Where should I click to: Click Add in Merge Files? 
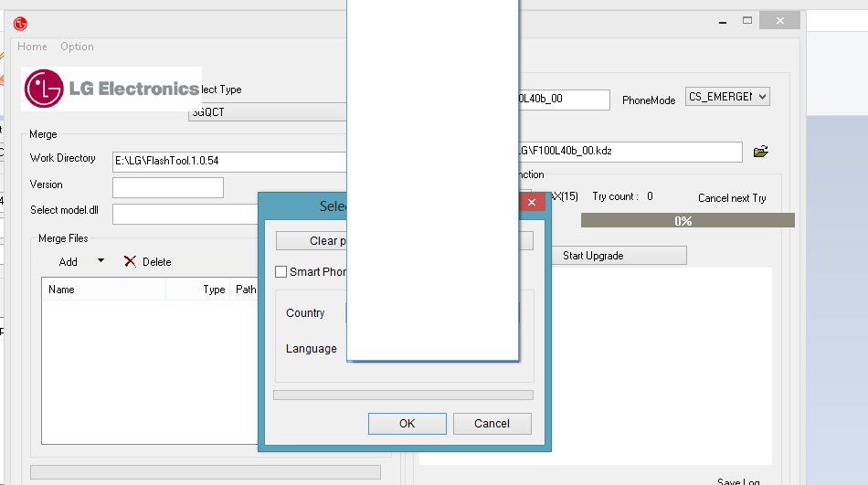(69, 262)
